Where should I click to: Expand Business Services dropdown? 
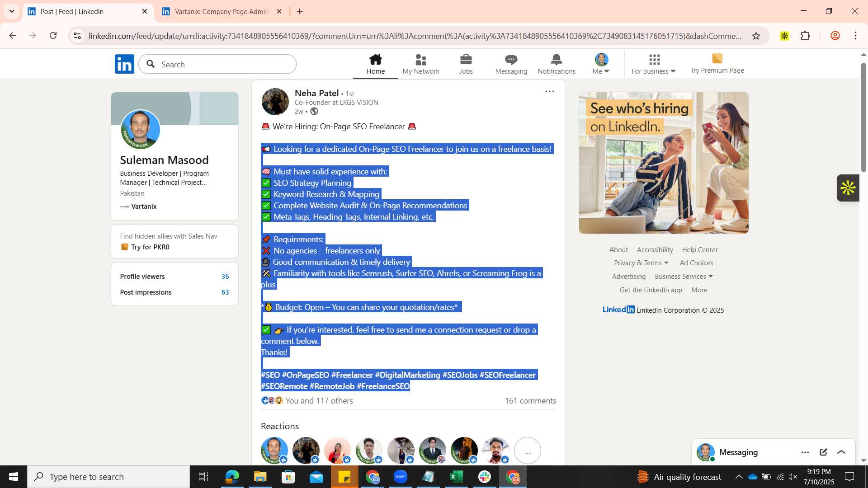coord(684,276)
